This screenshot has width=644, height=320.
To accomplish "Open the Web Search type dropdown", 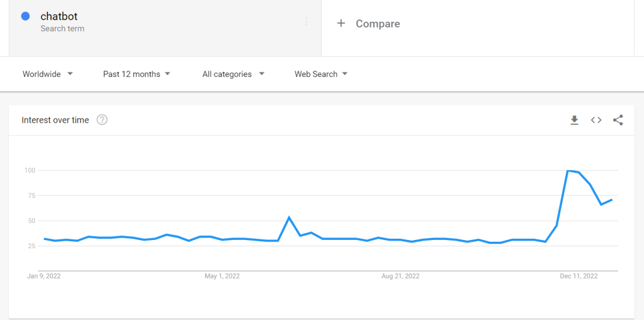I will pos(320,74).
